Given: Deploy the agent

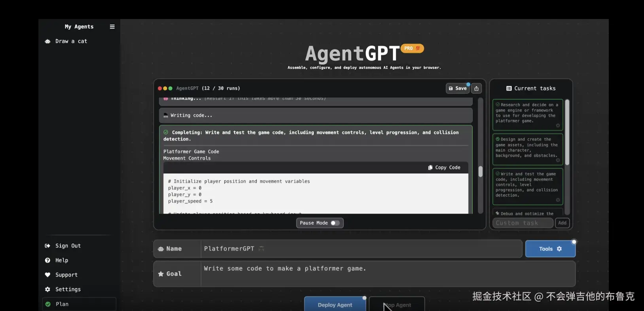Looking at the screenshot, I should 335,305.
